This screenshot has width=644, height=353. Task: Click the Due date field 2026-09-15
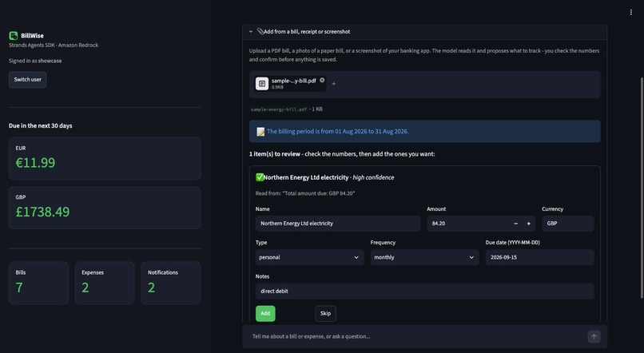pos(539,257)
